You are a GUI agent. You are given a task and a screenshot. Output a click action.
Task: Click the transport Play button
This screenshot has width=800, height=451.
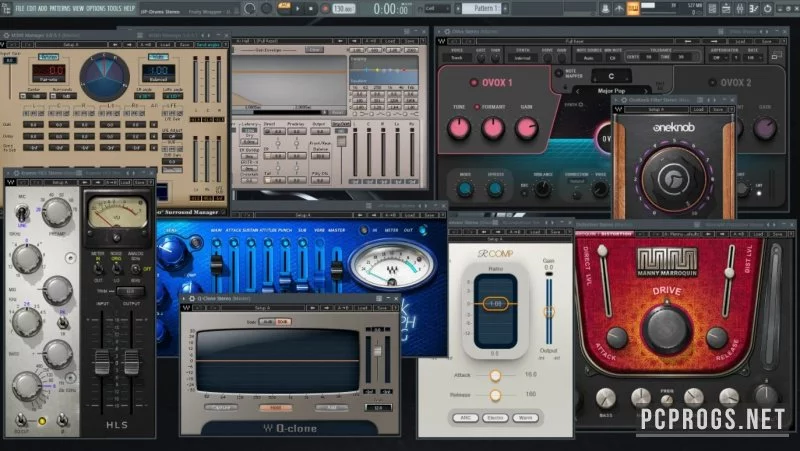tap(297, 9)
